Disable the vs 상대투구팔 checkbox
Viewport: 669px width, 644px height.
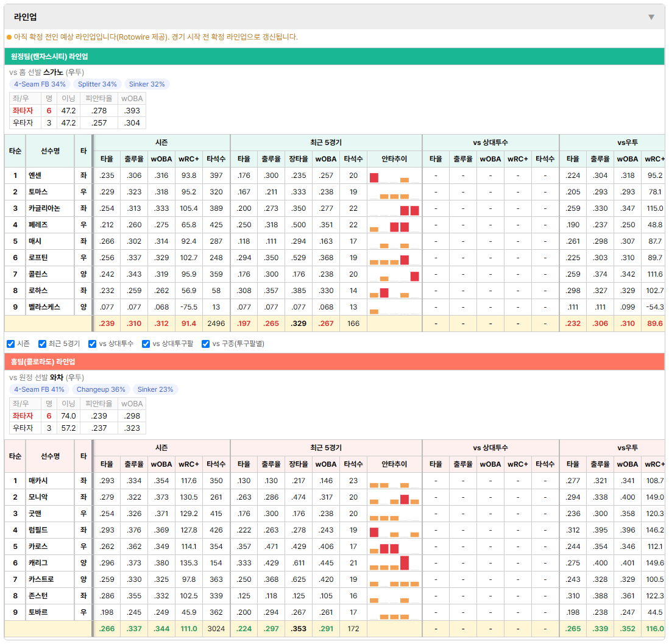[146, 344]
